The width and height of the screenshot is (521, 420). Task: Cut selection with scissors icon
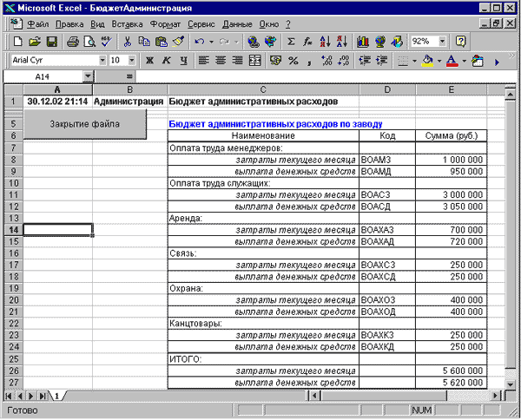tap(128, 42)
